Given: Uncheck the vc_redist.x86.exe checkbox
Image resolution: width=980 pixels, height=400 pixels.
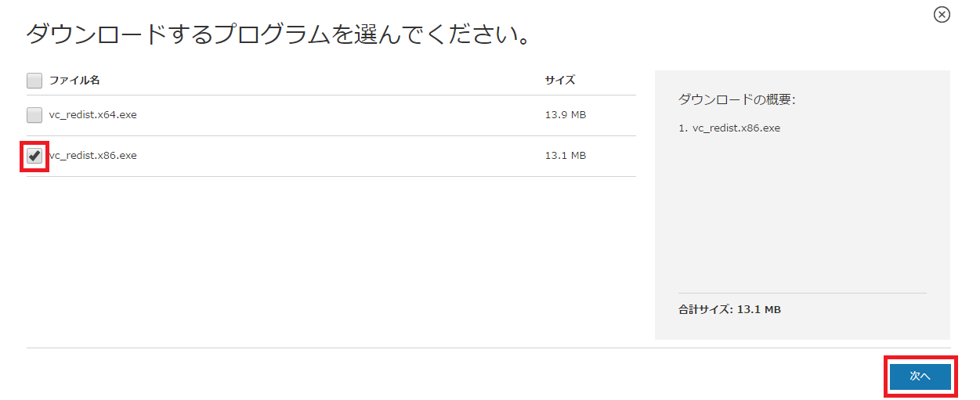Looking at the screenshot, I should pyautogui.click(x=34, y=156).
